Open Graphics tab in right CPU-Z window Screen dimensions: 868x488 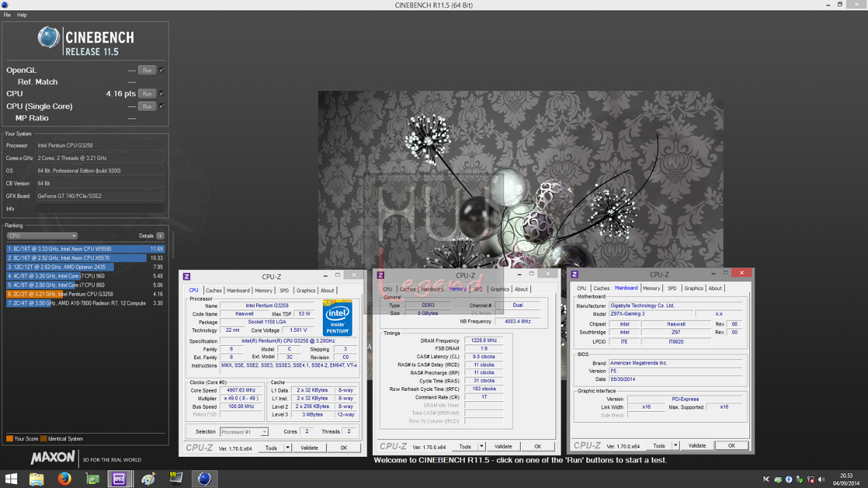[694, 288]
